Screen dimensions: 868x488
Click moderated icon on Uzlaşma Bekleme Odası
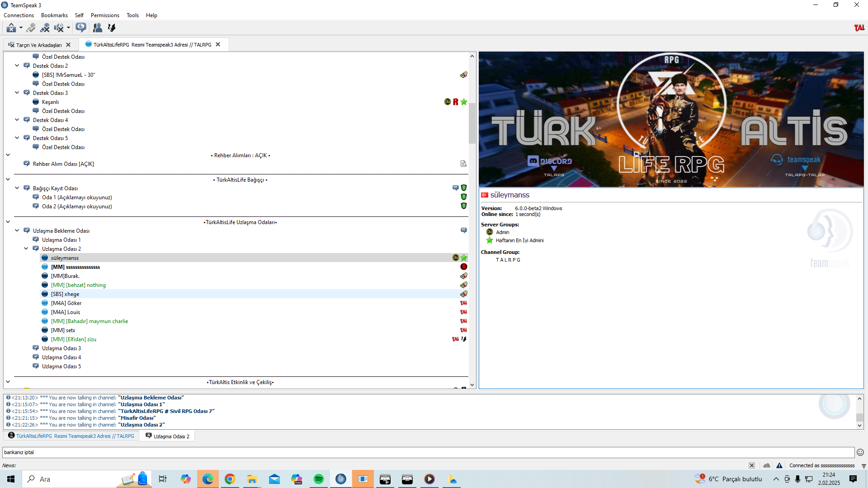463,230
